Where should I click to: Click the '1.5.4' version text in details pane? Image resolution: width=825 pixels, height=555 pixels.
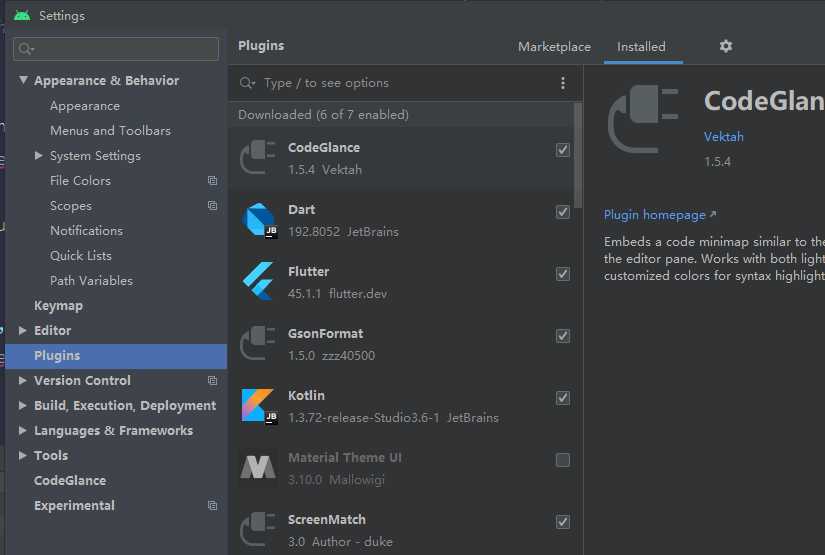718,162
